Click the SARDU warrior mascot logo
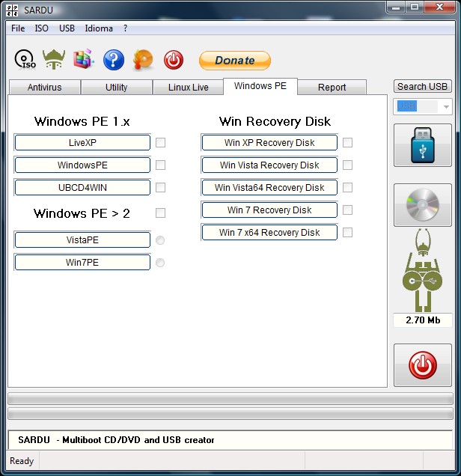The width and height of the screenshot is (461, 476). [422, 270]
